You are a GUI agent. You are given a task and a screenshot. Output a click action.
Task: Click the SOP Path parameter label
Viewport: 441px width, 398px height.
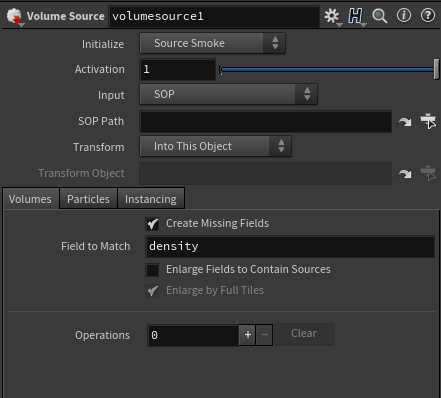point(101,121)
